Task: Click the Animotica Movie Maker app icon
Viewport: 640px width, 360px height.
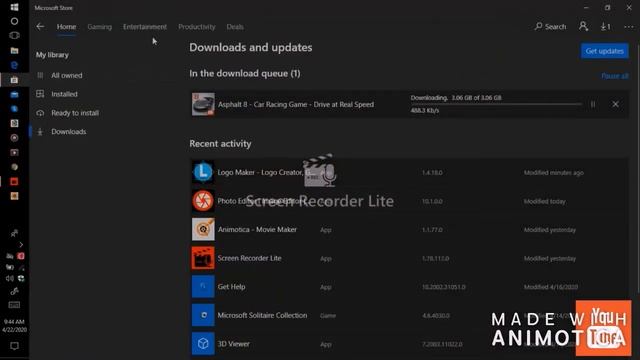Action: point(203,229)
